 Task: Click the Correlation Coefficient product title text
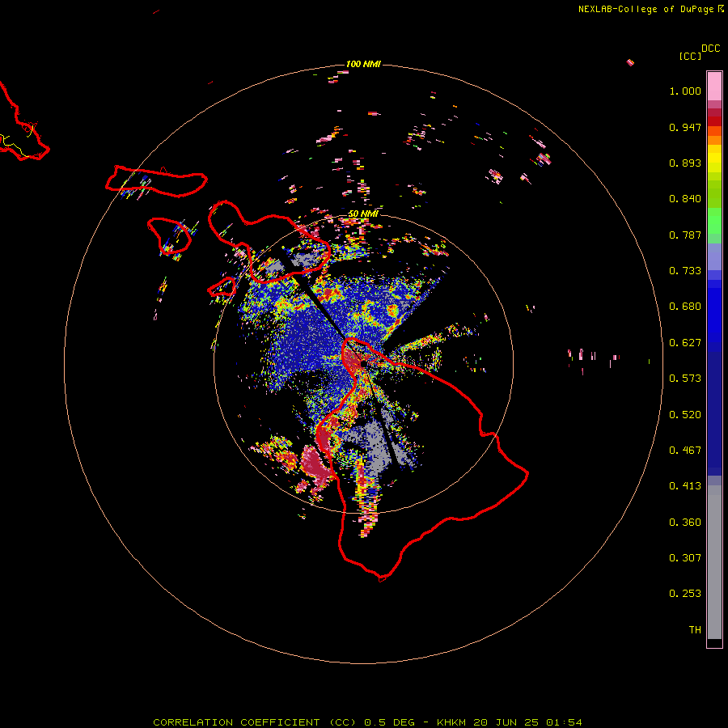coord(255,722)
